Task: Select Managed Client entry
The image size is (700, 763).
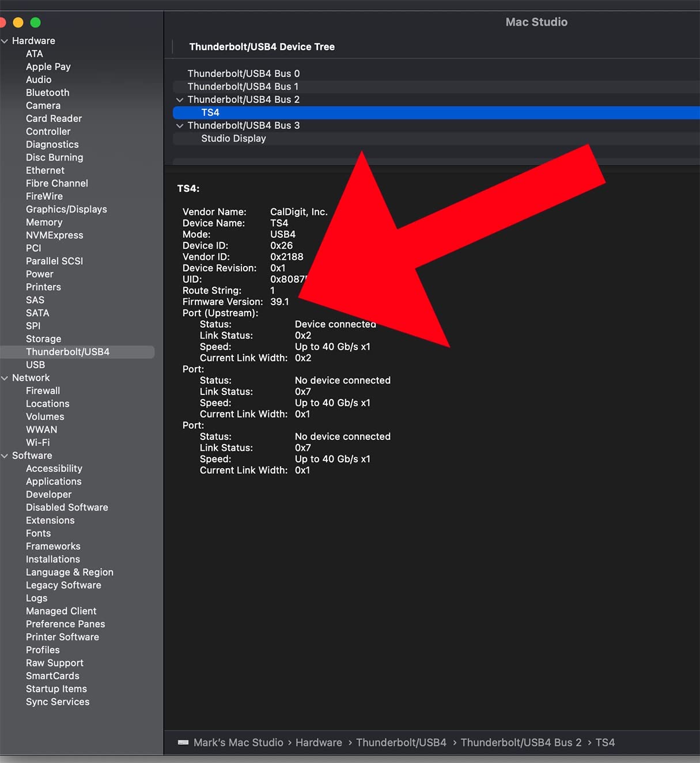Action: [61, 611]
